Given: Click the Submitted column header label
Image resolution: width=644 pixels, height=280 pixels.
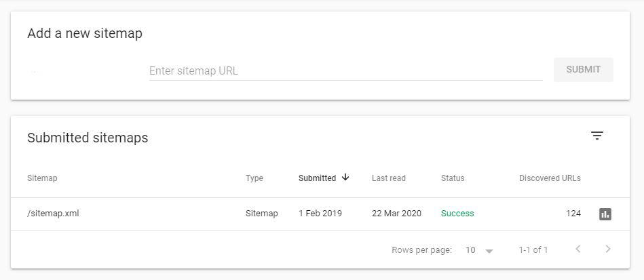Looking at the screenshot, I should tap(317, 178).
